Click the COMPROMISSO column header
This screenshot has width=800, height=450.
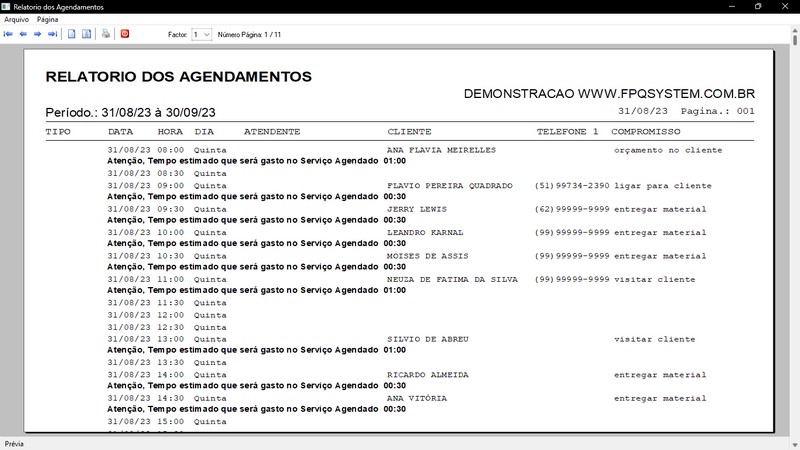646,132
